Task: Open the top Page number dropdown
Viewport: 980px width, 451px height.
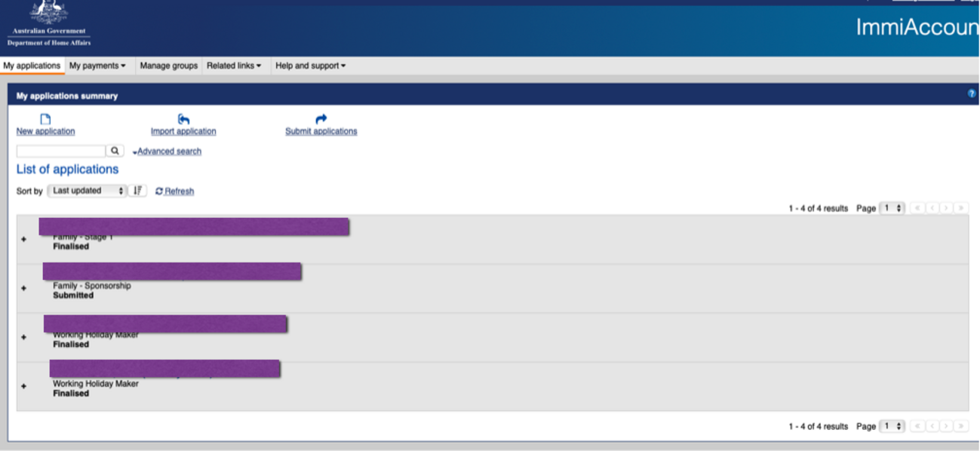Action: tap(892, 208)
